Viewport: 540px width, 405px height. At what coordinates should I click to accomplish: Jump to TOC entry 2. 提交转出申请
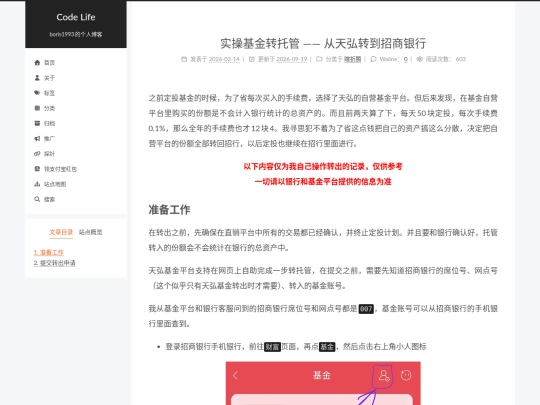[54, 263]
